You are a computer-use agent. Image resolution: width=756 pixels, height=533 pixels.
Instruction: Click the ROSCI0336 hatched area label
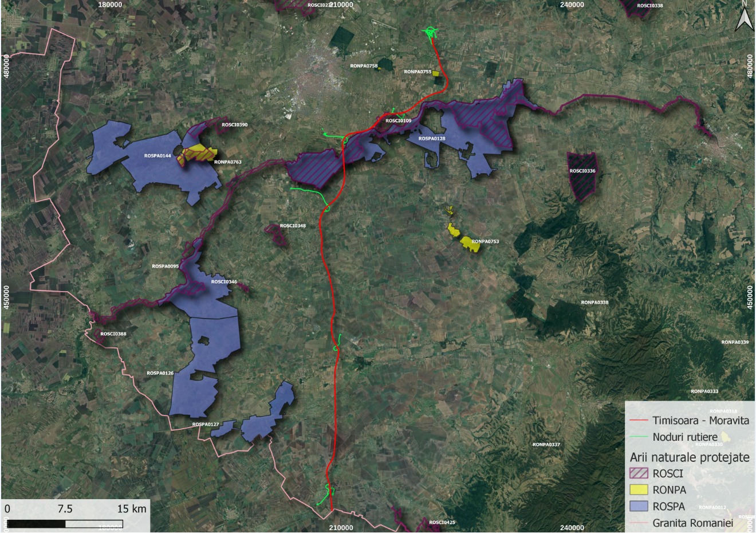tap(582, 171)
